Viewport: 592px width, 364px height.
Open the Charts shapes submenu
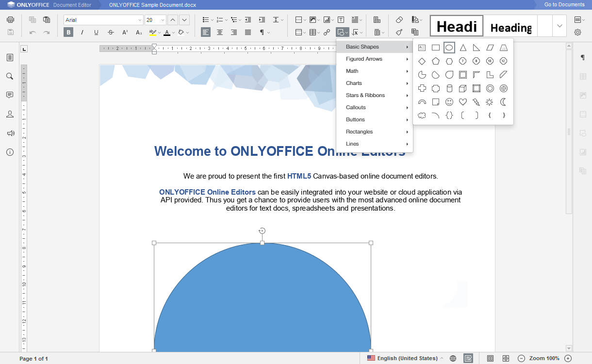click(375, 83)
